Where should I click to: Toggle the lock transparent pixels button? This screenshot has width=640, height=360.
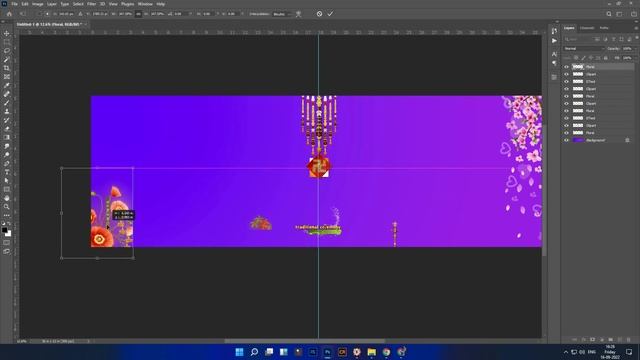[x=576, y=58]
